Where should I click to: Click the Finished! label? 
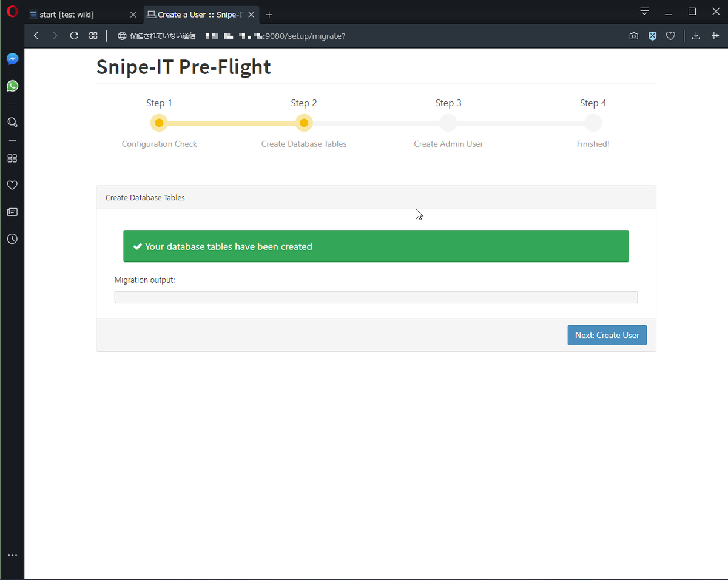[x=593, y=144]
